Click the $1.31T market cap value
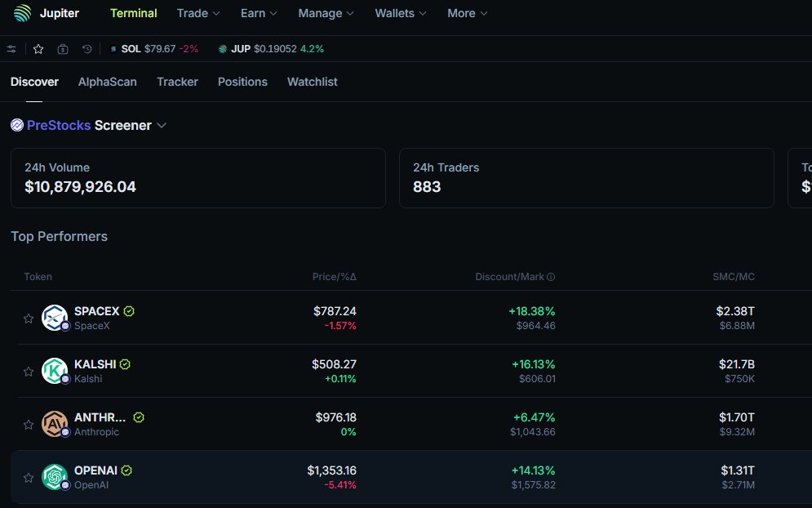This screenshot has width=812, height=508. [x=738, y=470]
